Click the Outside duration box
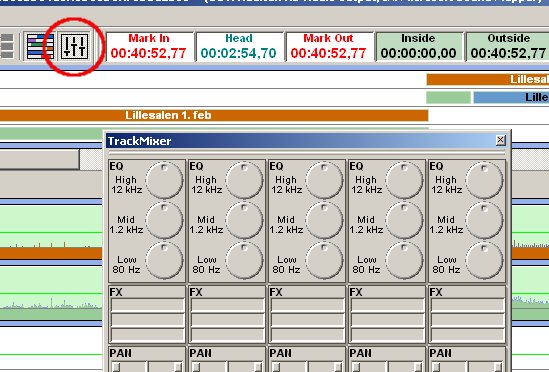Image resolution: width=549 pixels, height=372 pixels. click(508, 46)
